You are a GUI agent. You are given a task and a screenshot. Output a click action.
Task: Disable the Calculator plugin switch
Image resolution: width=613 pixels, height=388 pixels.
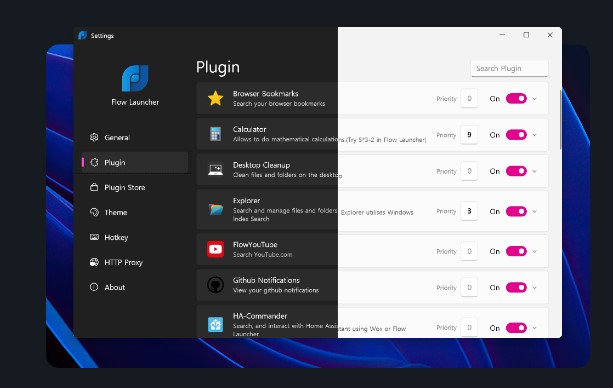click(516, 135)
